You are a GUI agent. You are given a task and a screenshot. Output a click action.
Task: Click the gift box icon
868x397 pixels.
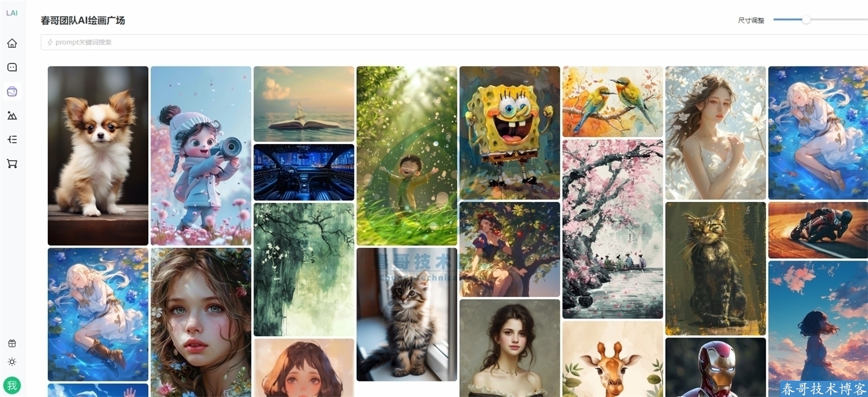coord(12,343)
